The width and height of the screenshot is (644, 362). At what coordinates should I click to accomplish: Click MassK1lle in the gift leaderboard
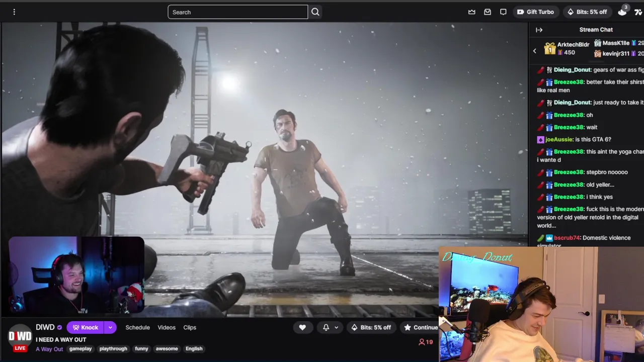click(616, 43)
